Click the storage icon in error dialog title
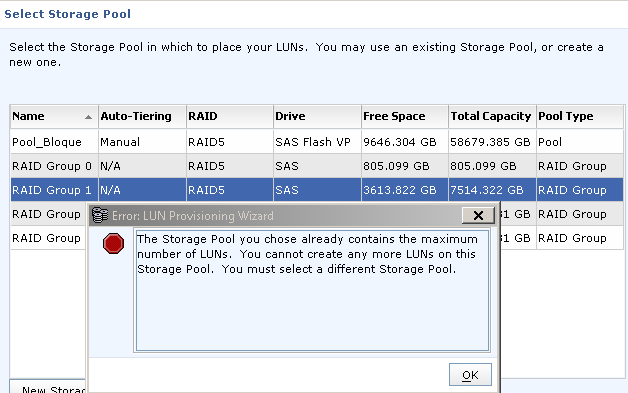The height and width of the screenshot is (393, 628). coord(100,216)
